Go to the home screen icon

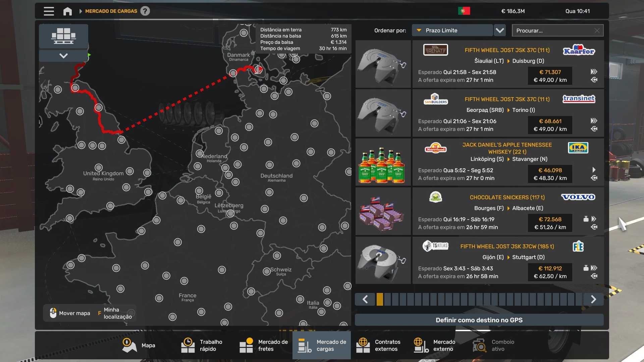tap(67, 11)
